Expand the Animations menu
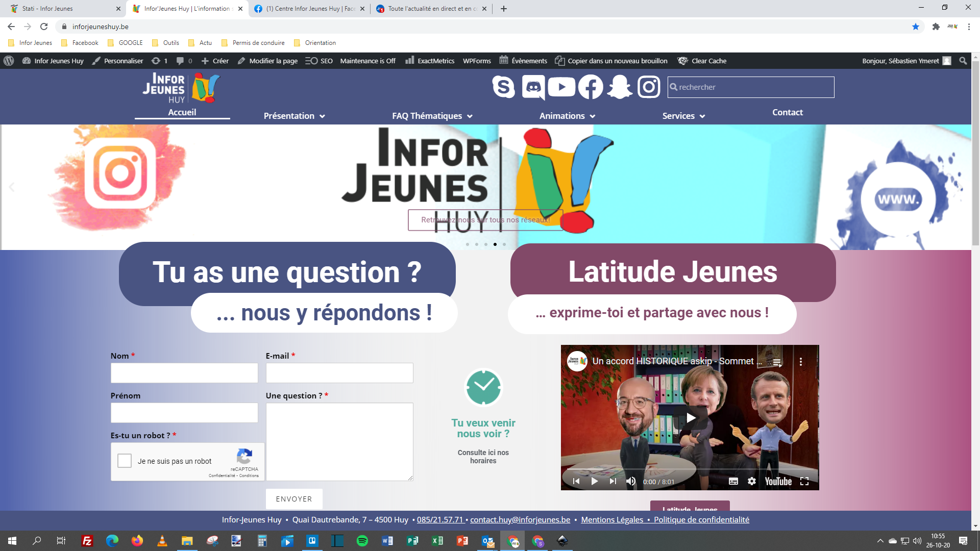Viewport: 980px width, 551px height. [568, 116]
